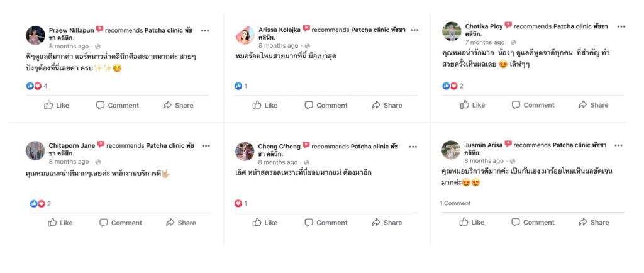Image resolution: width=644 pixels, height=273 pixels.
Task: Toggle Like on Chotika Ploy's post
Action: (472, 105)
